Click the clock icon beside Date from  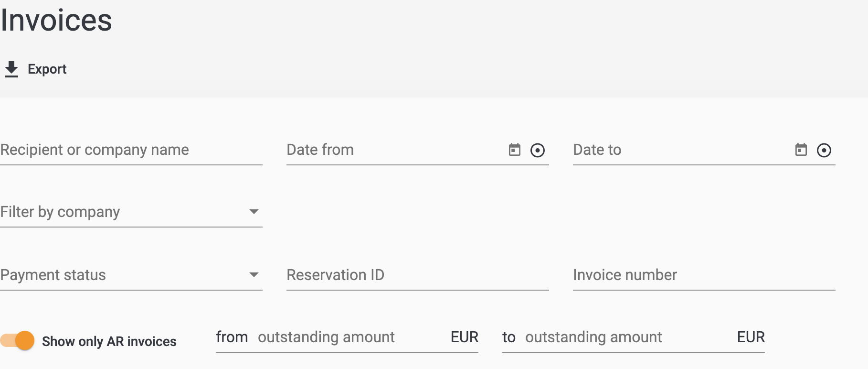coord(538,150)
